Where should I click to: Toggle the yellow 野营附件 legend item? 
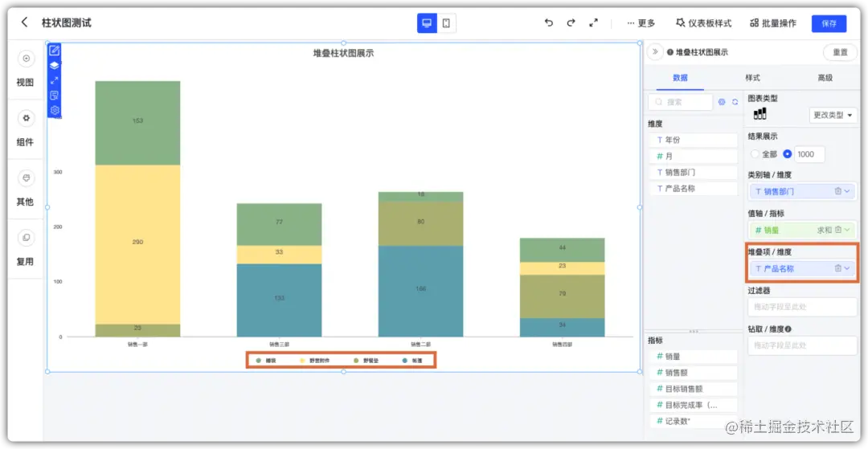(x=315, y=361)
